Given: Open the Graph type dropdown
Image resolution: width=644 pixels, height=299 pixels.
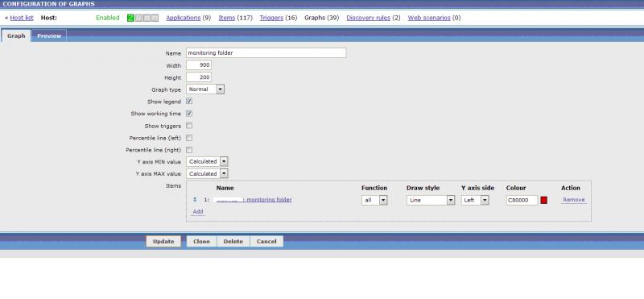Looking at the screenshot, I should [205, 89].
